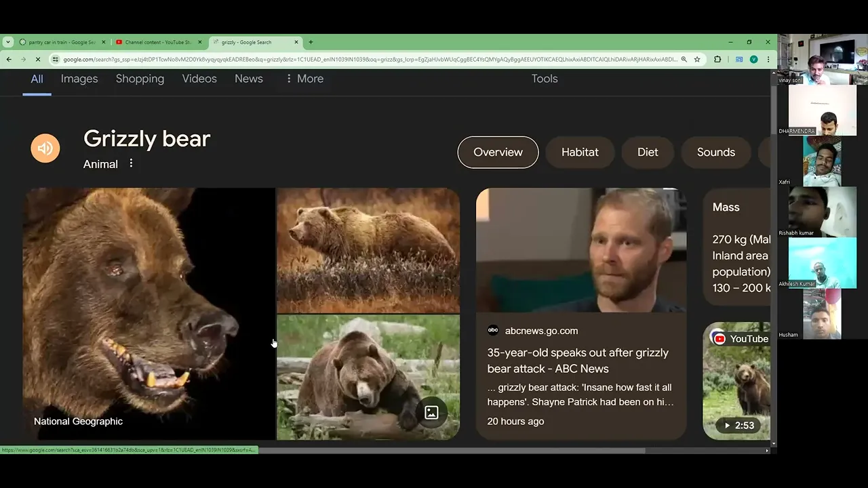Select Rishabh kumar's video tile

(823, 211)
